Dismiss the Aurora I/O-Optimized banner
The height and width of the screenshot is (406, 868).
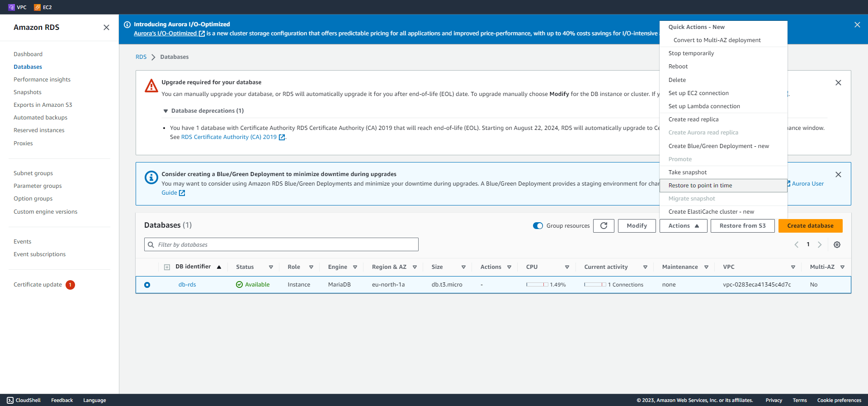pyautogui.click(x=857, y=25)
